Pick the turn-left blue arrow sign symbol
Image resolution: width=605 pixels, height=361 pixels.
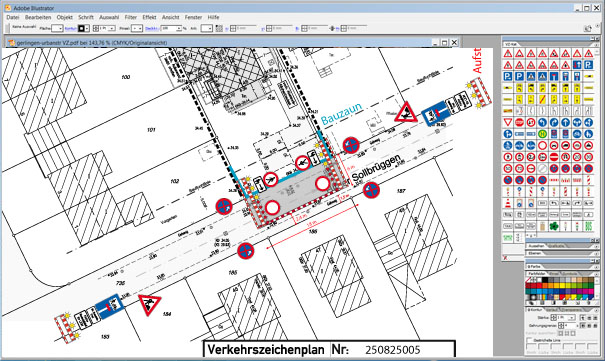(x=542, y=122)
